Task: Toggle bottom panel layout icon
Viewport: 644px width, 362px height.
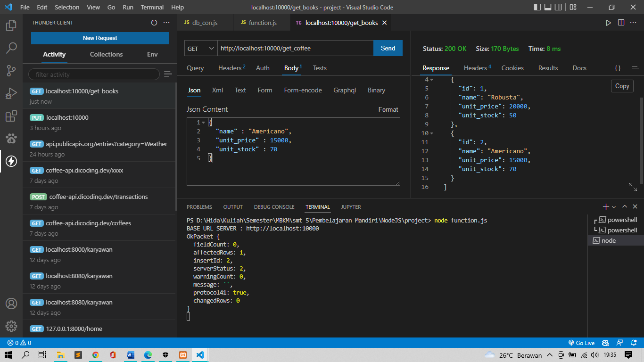Action: (549, 8)
